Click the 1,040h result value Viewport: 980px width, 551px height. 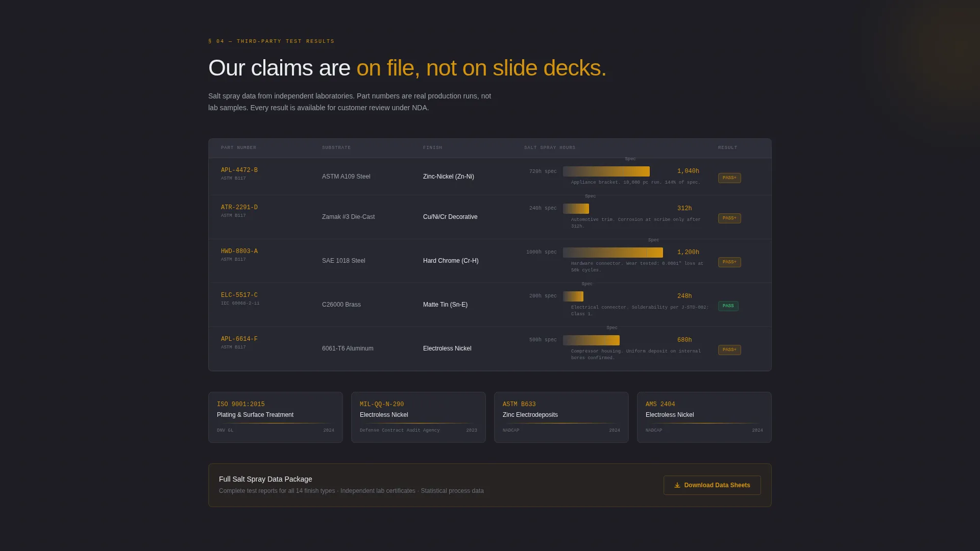click(x=688, y=171)
